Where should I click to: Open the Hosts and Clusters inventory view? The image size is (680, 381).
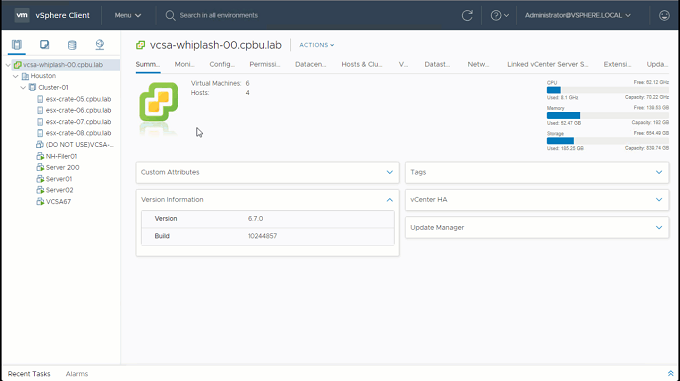16,45
